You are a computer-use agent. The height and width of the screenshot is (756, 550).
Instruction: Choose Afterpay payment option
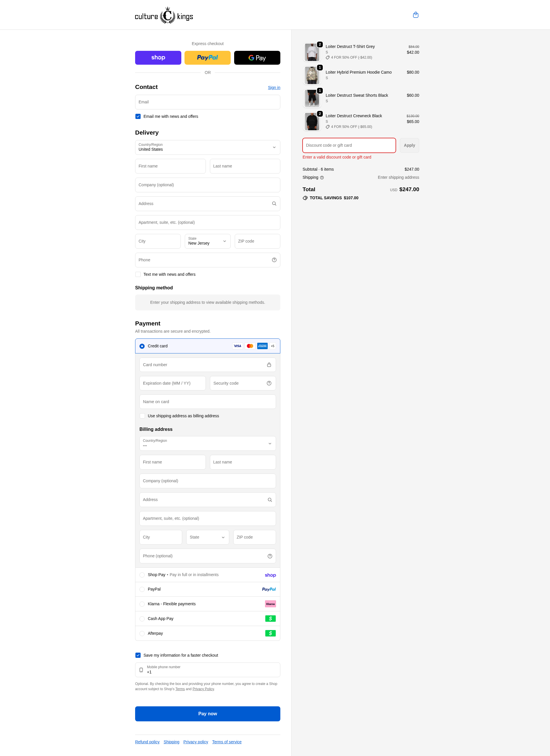point(142,633)
